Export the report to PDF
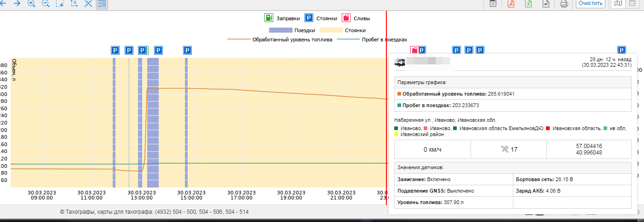 pyautogui.click(x=511, y=4)
